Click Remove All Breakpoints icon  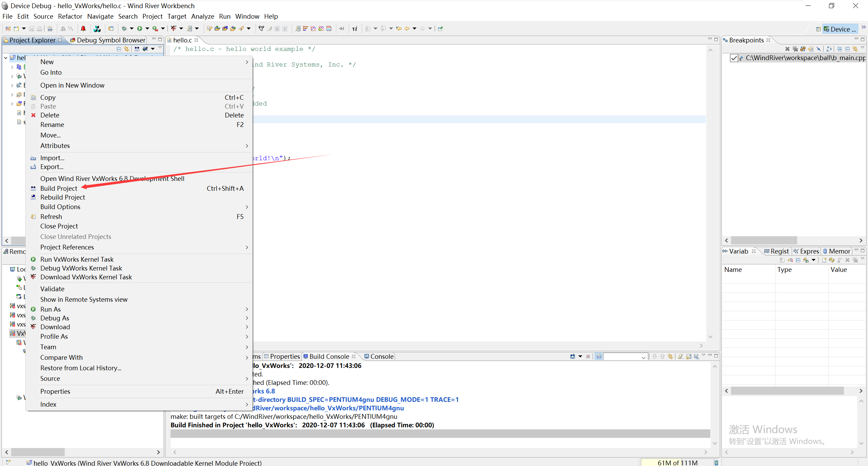795,49
